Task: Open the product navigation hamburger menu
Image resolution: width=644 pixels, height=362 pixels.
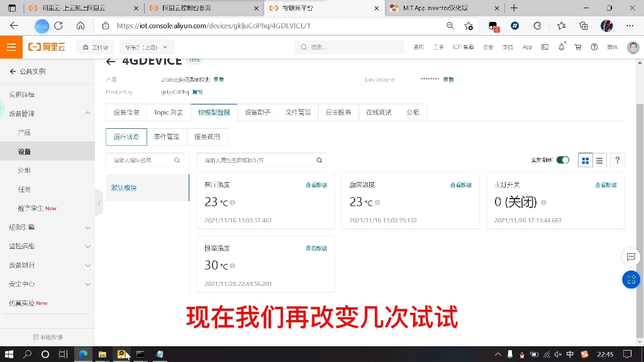Action: pyautogui.click(x=10, y=47)
